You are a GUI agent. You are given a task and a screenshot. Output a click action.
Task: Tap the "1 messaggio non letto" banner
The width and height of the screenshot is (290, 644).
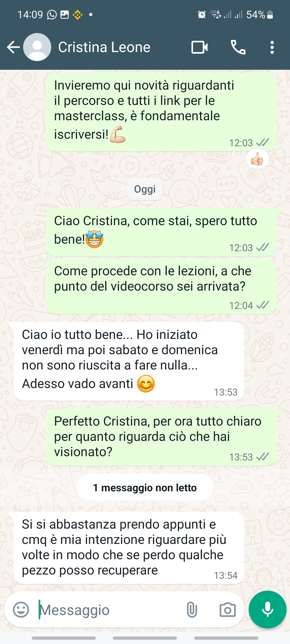tap(145, 488)
